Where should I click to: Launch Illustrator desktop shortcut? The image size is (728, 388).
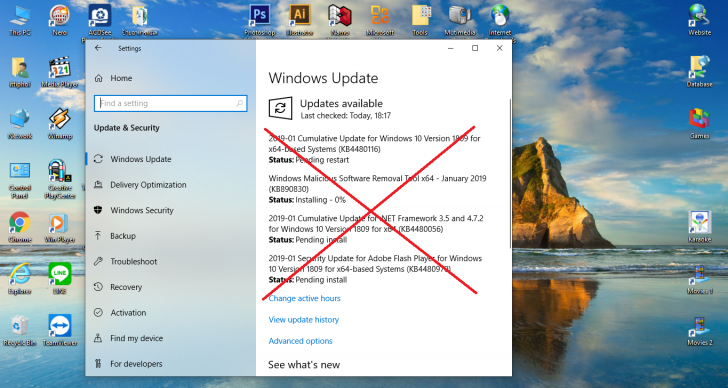(299, 20)
